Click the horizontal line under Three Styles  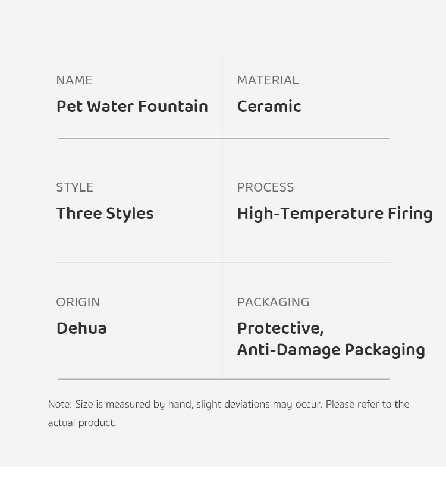click(x=140, y=262)
